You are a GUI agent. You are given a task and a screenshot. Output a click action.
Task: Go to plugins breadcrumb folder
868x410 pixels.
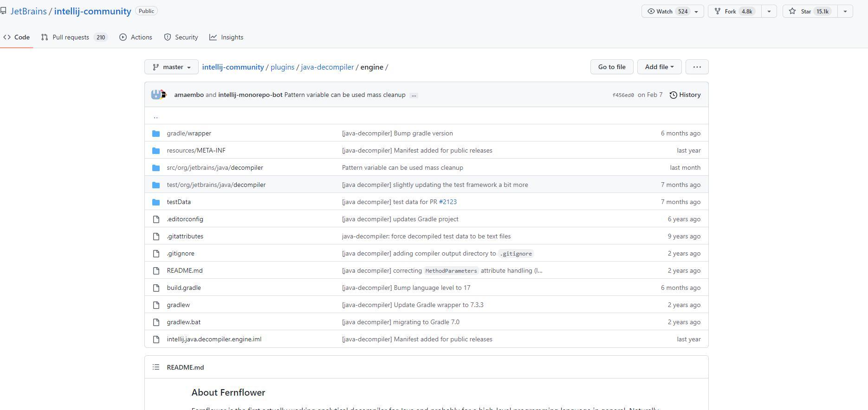[282, 67]
